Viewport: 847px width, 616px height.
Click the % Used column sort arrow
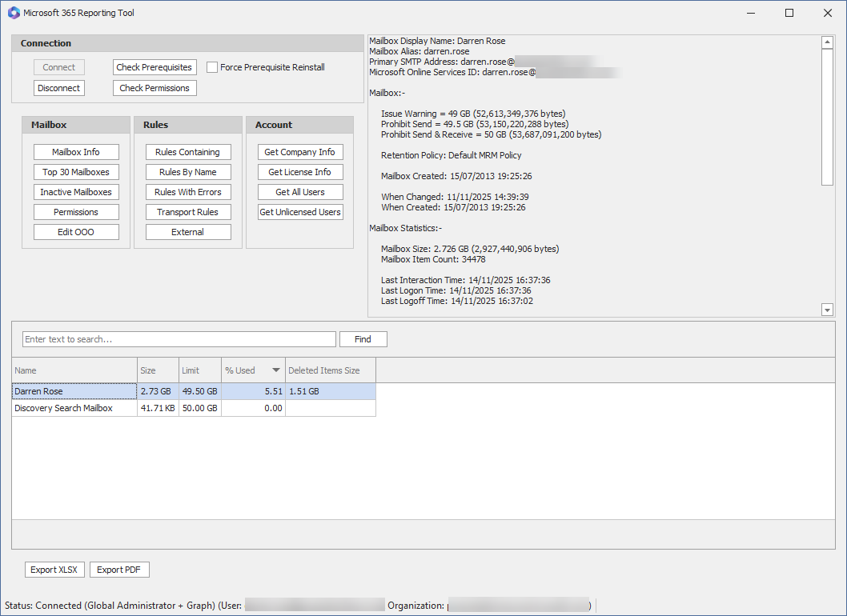point(276,370)
